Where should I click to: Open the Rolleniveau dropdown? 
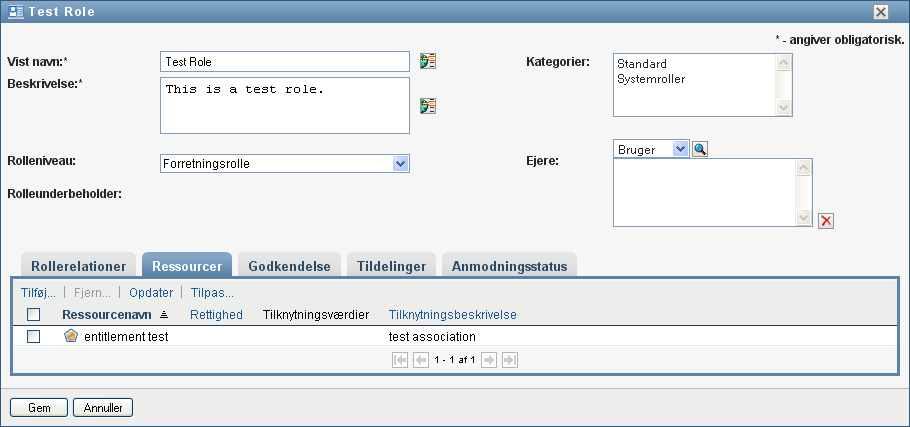(400, 164)
